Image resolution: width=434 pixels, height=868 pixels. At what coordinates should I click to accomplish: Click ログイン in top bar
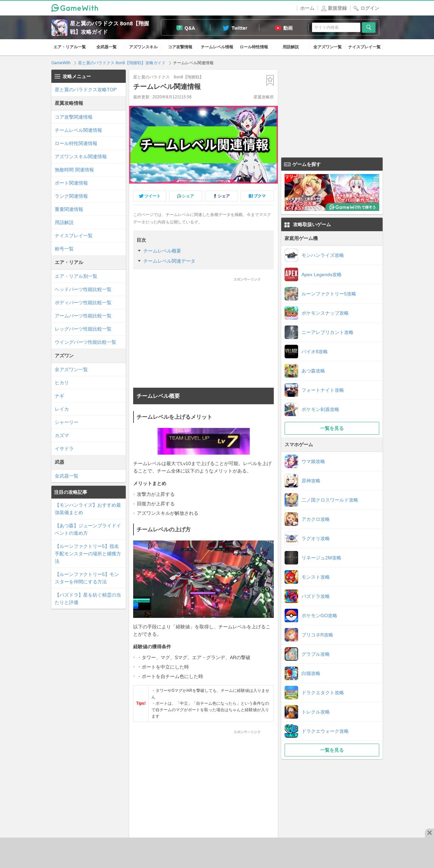coord(366,8)
